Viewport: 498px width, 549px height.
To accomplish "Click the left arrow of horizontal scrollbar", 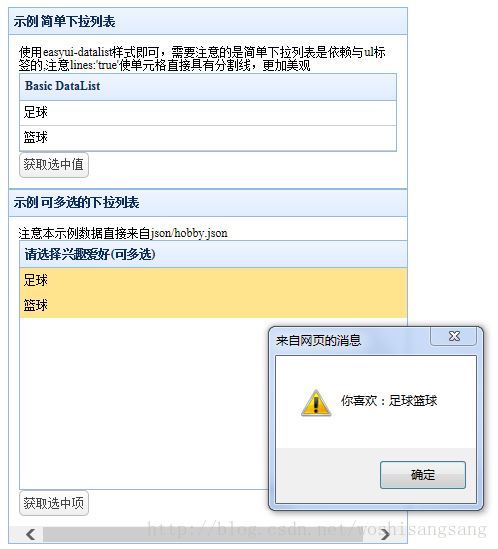I will pyautogui.click(x=31, y=534).
